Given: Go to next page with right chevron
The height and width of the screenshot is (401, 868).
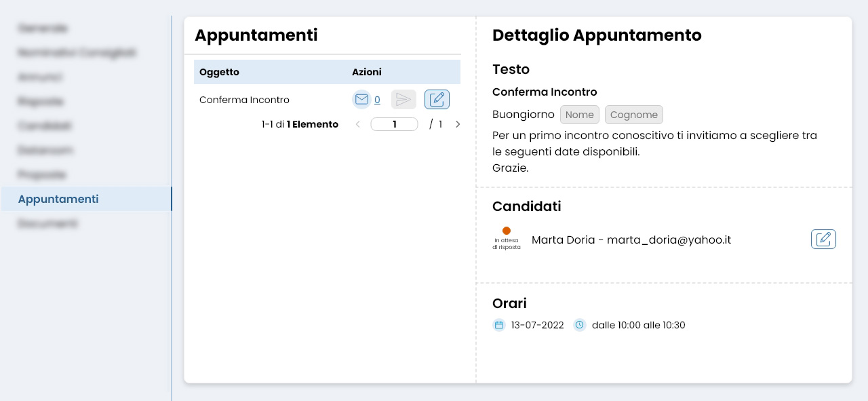Looking at the screenshot, I should tap(458, 124).
